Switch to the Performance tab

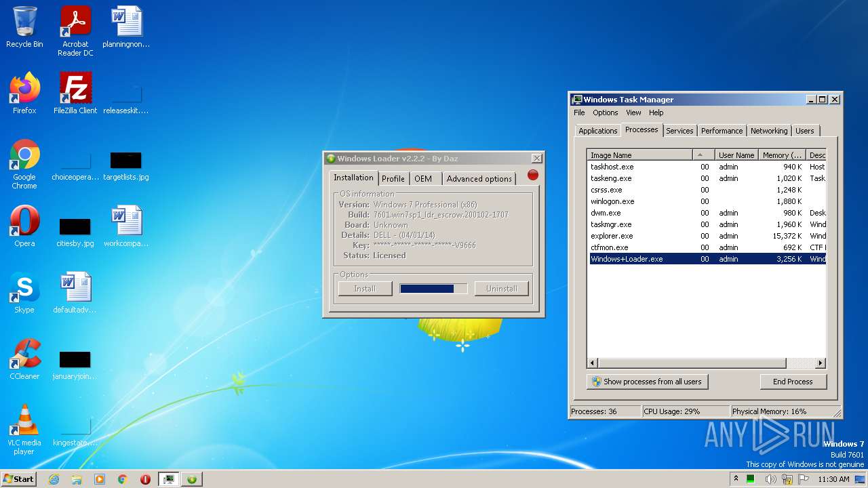pos(722,131)
